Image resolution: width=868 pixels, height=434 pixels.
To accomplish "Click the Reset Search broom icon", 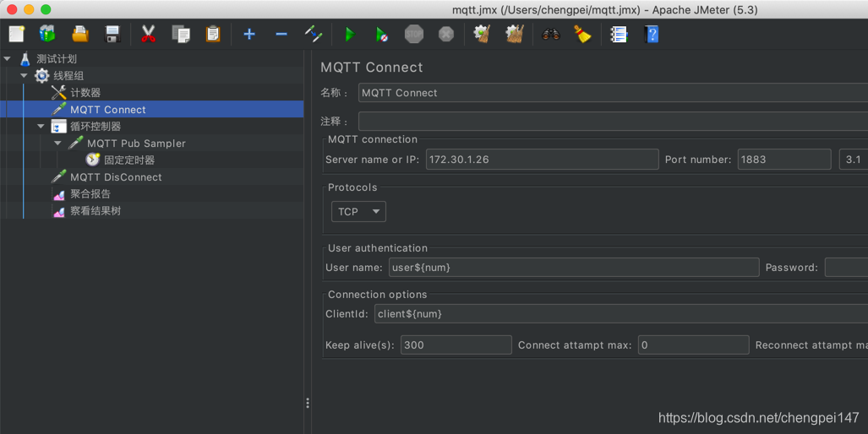I will coord(581,35).
